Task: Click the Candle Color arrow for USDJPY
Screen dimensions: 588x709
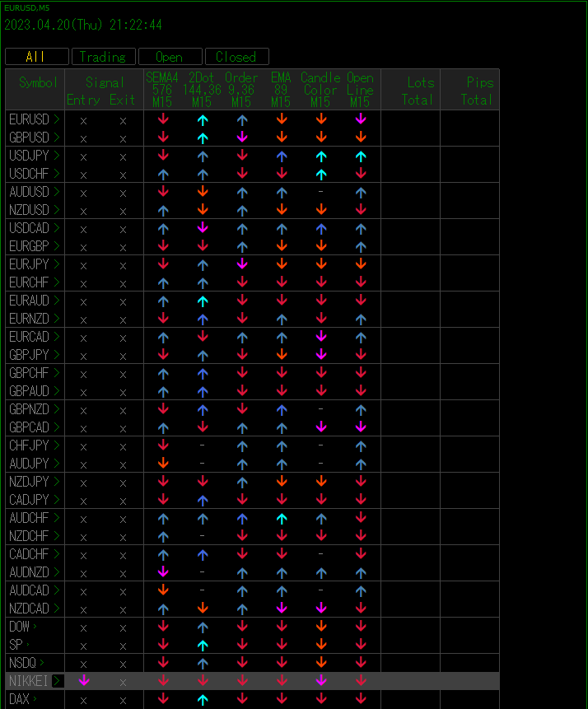Action: pyautogui.click(x=321, y=156)
